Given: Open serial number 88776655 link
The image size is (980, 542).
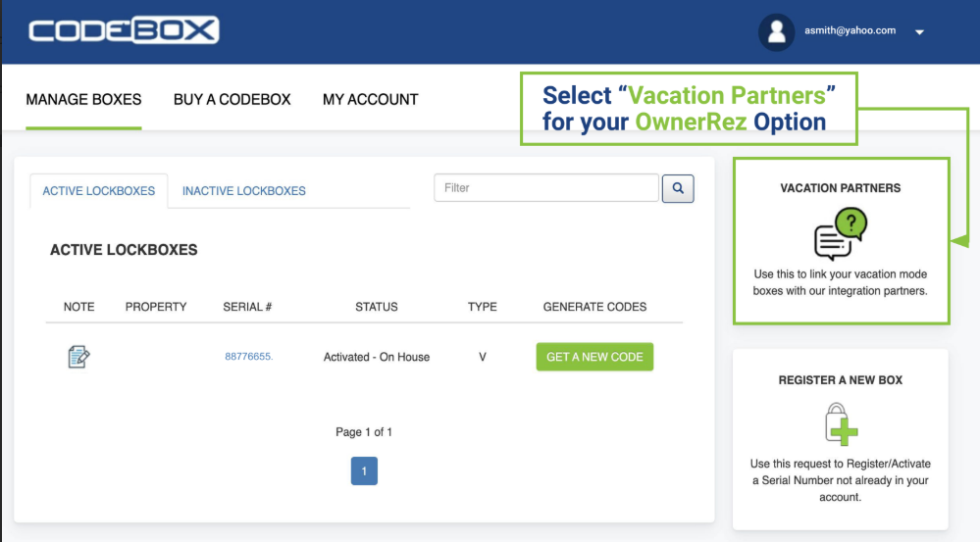Looking at the screenshot, I should coord(248,357).
